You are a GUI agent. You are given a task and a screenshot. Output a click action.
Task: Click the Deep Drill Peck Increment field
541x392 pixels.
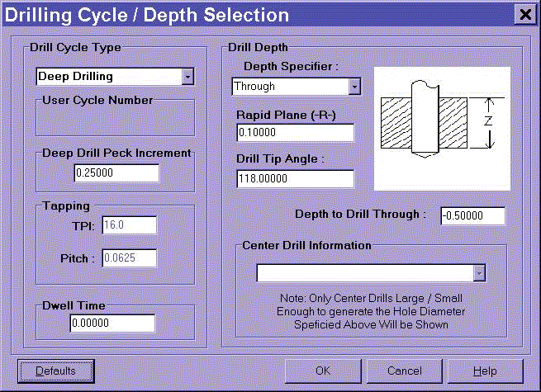tap(116, 172)
